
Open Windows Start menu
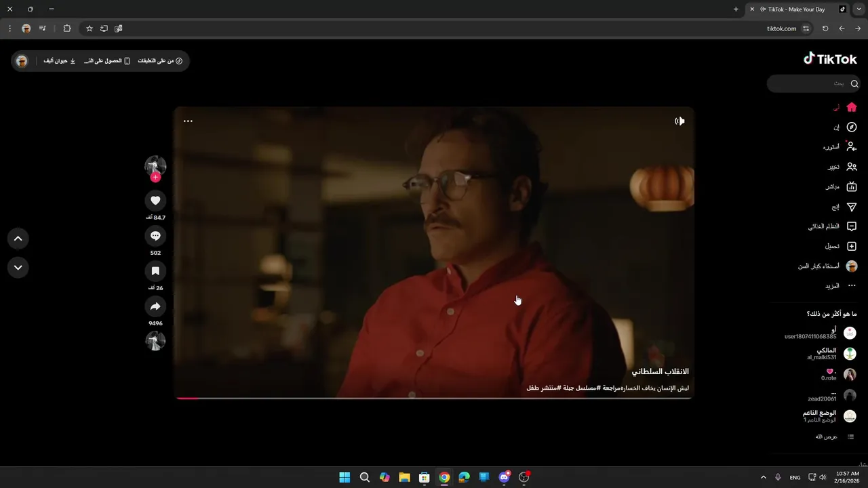pos(344,477)
